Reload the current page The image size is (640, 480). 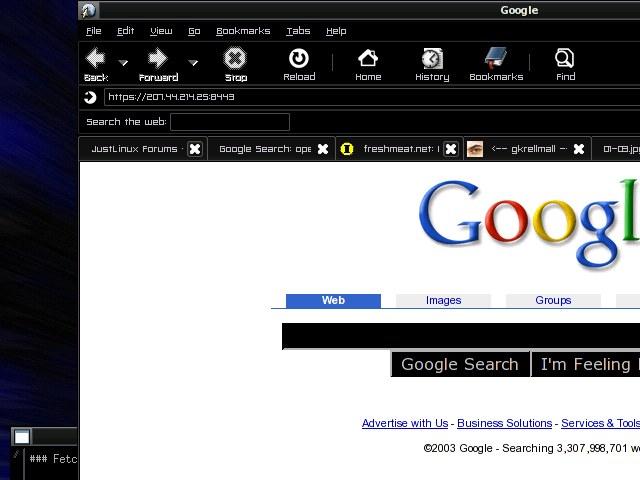click(x=299, y=64)
